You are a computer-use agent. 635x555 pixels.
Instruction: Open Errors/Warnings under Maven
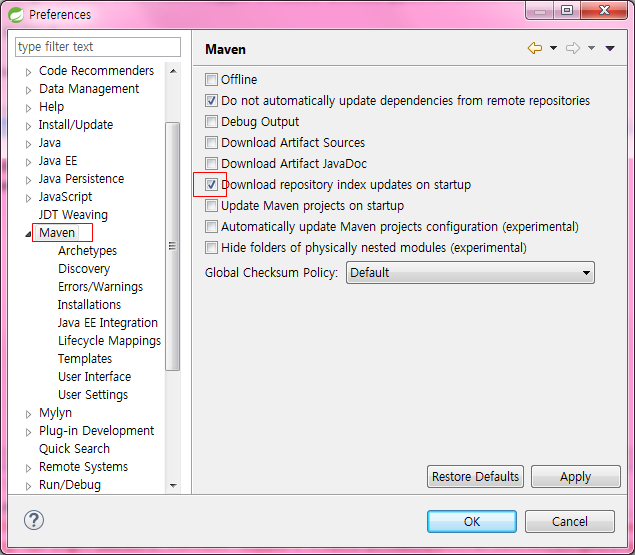pyautogui.click(x=100, y=287)
